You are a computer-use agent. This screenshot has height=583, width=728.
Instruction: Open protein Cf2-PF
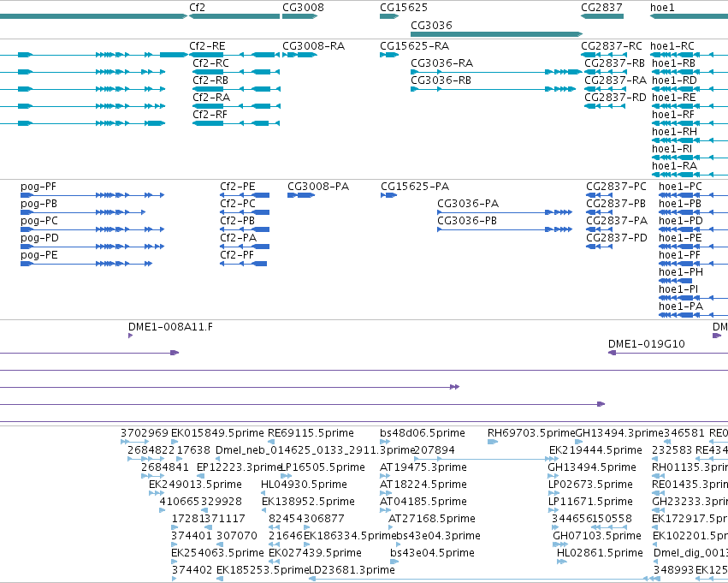click(x=237, y=255)
